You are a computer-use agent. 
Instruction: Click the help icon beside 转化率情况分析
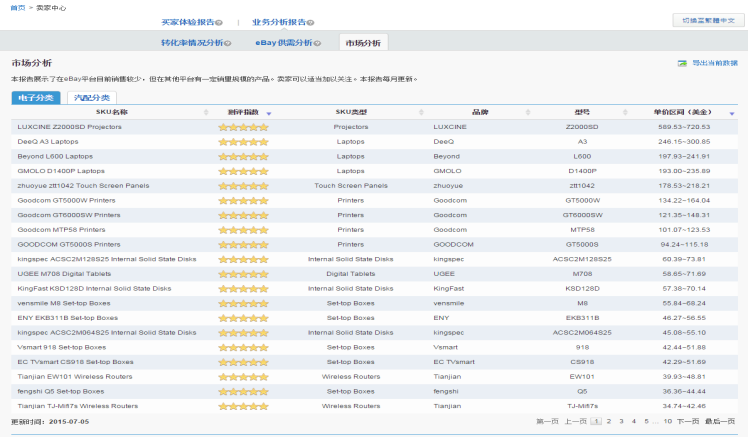point(228,43)
